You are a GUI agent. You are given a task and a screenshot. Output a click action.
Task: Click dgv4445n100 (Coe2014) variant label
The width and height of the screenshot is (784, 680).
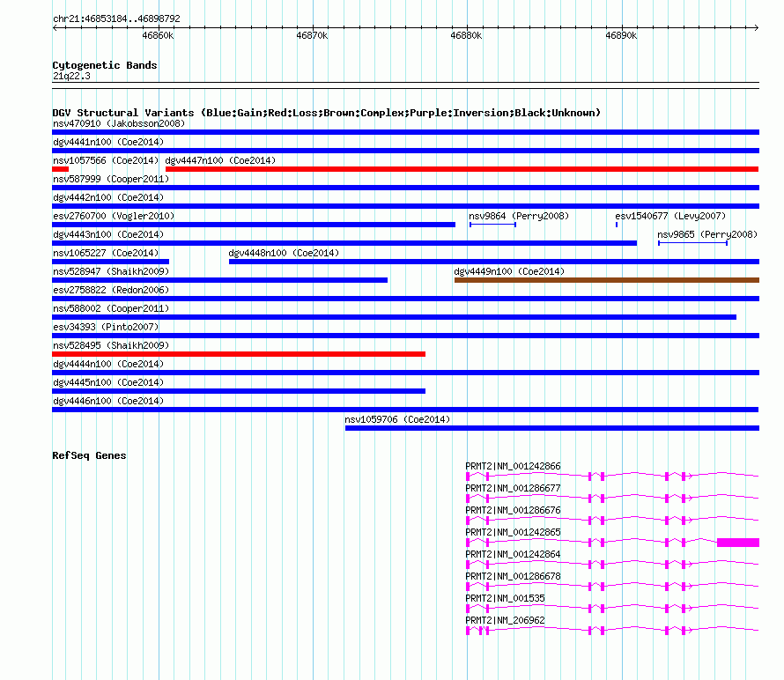[108, 382]
